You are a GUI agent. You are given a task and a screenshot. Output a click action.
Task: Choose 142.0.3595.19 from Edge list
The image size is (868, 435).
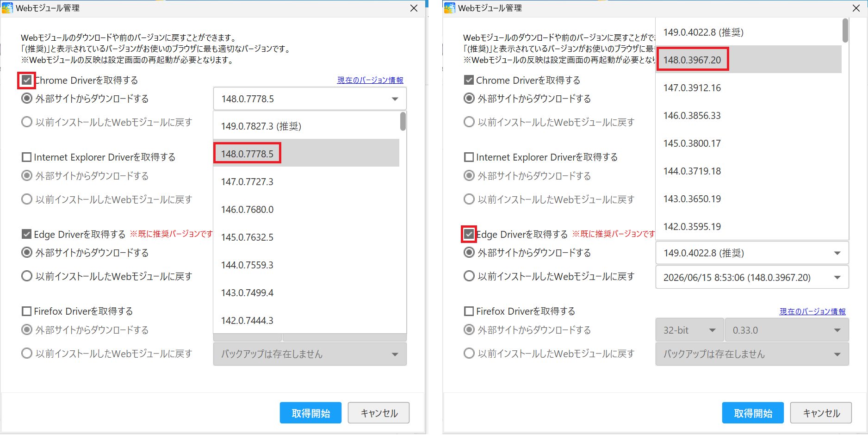749,226
